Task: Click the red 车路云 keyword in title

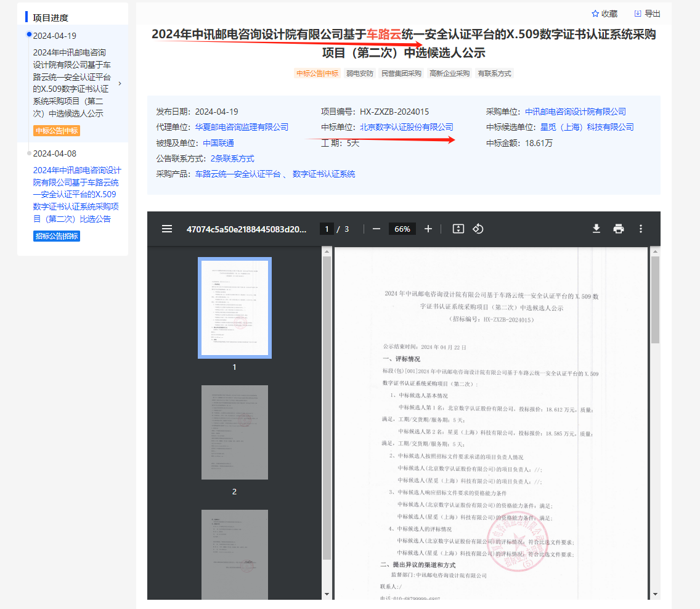Action: click(384, 35)
